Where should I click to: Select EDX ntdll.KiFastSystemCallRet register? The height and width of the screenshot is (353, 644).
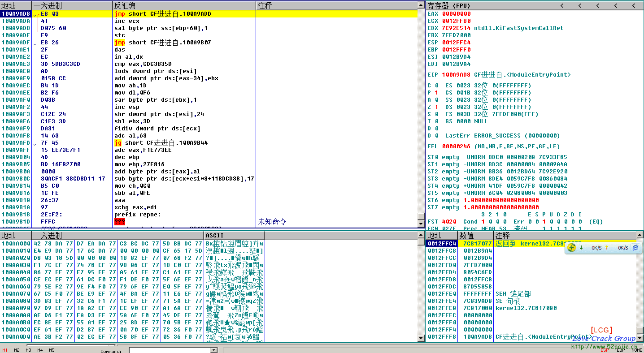pyautogui.click(x=496, y=28)
